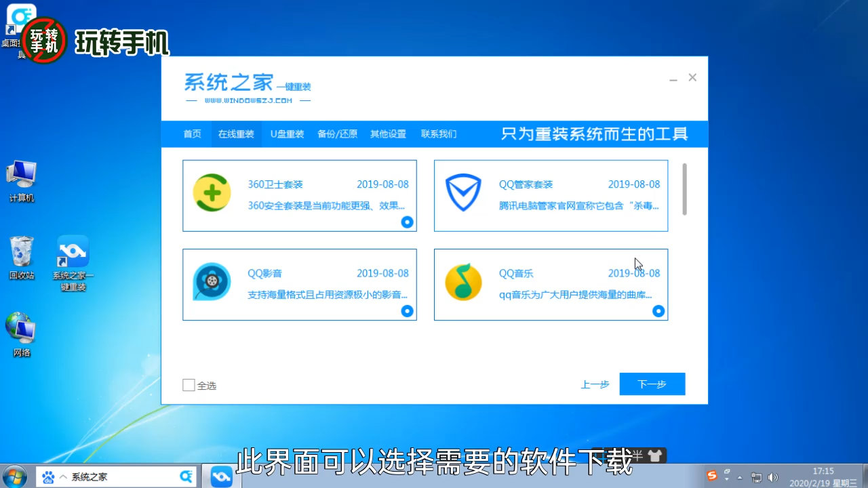Screen dimensions: 868x488
Task: Toggle selection circle for QQ影音
Action: pyautogui.click(x=407, y=311)
